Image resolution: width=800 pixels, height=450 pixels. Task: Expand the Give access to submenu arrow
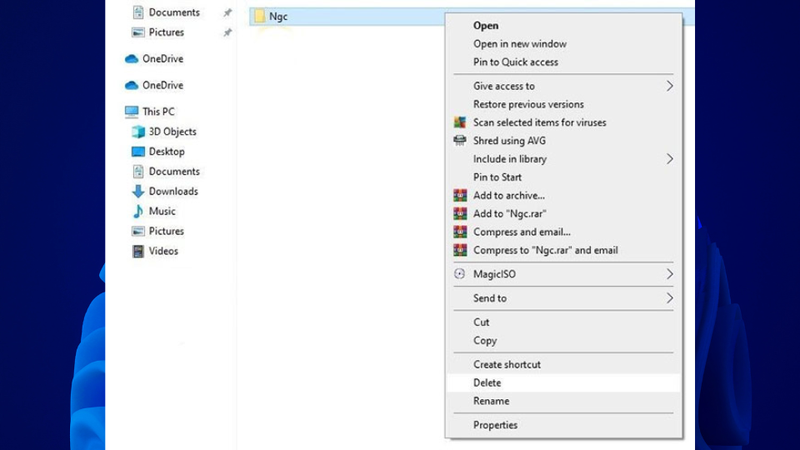(669, 86)
